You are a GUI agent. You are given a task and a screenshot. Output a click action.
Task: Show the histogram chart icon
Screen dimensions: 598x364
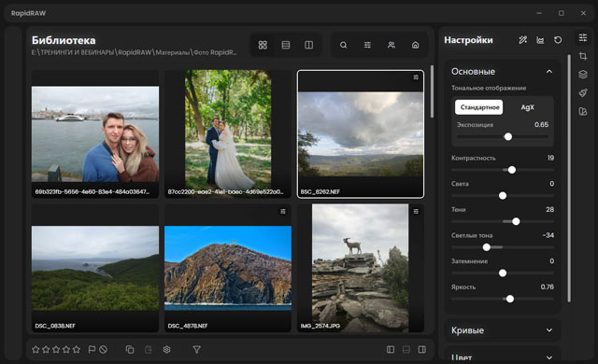[540, 39]
